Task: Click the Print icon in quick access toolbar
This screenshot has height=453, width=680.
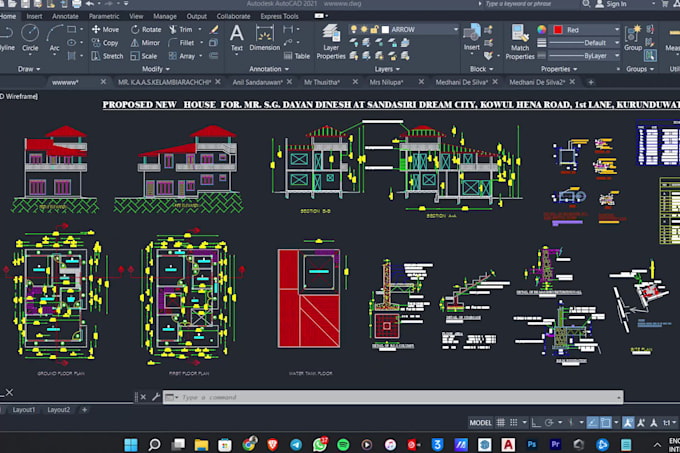Action: pyautogui.click(x=77, y=4)
